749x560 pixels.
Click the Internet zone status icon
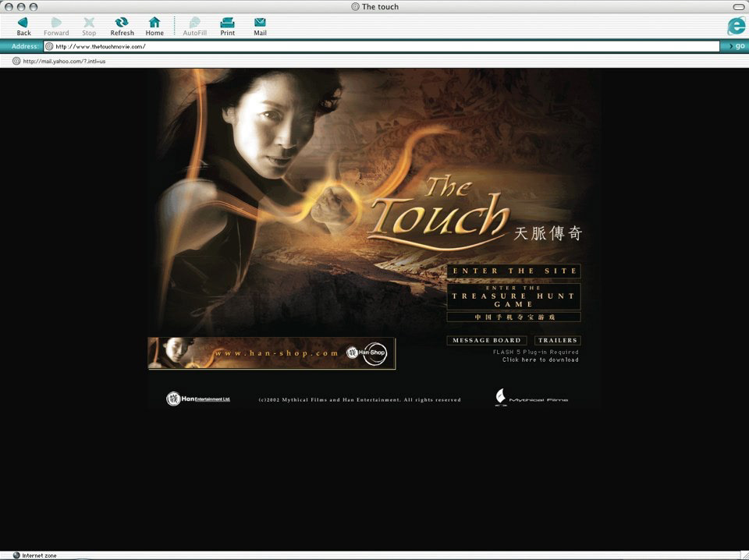click(16, 555)
